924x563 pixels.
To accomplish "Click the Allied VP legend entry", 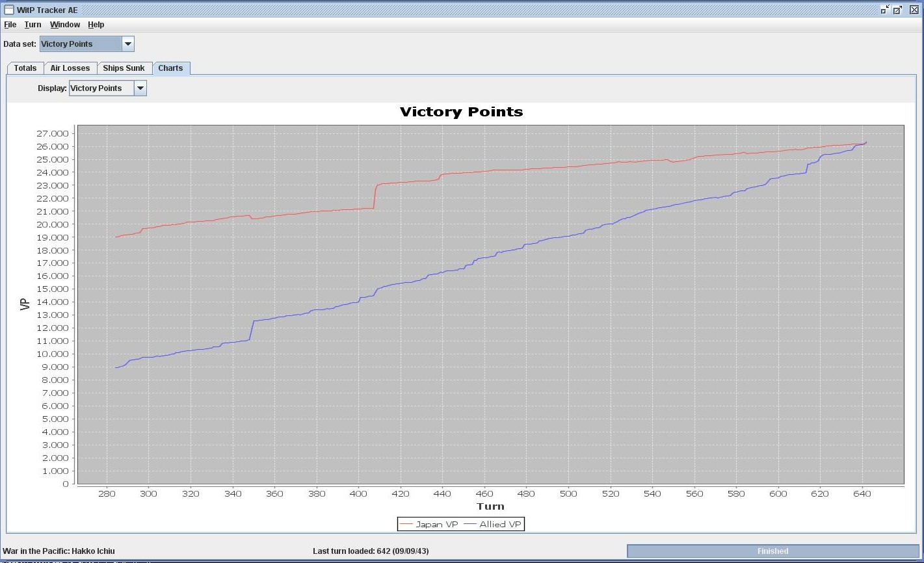I will point(492,524).
